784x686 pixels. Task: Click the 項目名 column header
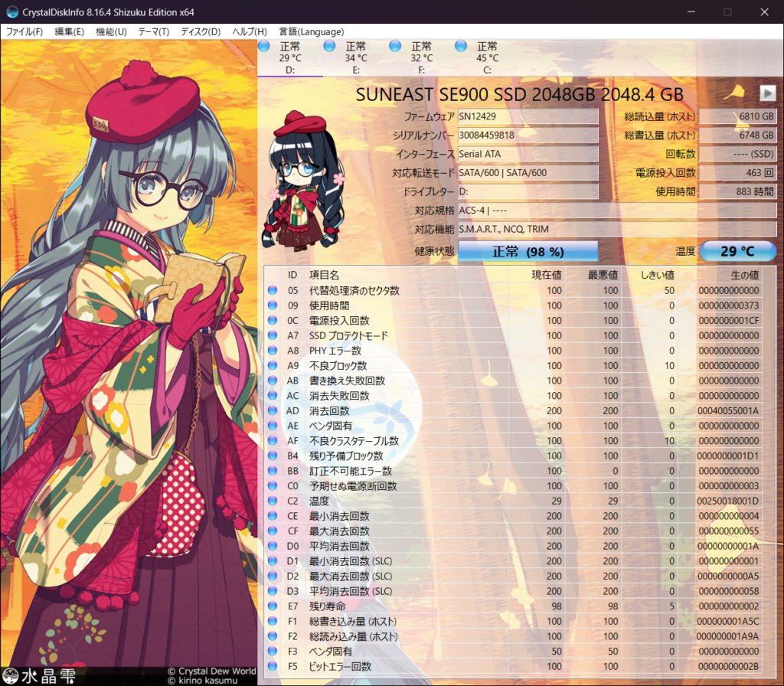tap(324, 275)
